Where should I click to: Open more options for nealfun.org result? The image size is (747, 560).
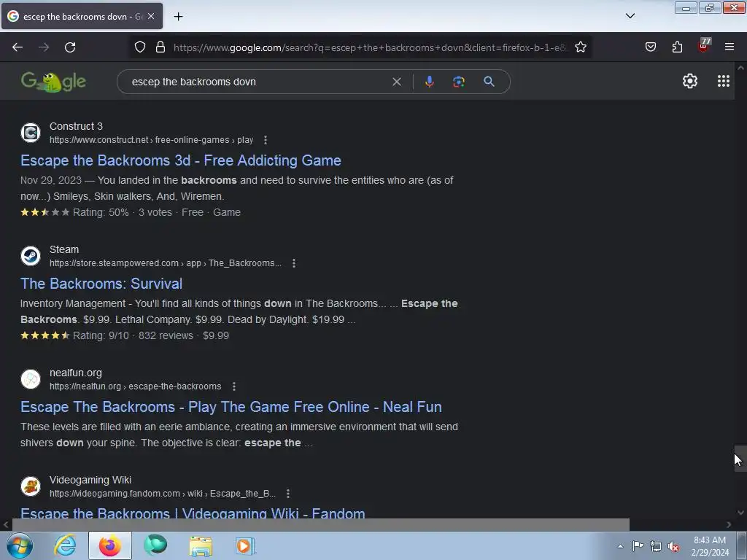[x=234, y=386]
